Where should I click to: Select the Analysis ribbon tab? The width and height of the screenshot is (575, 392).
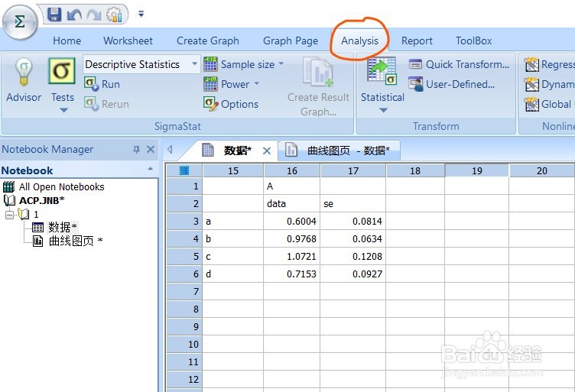359,40
